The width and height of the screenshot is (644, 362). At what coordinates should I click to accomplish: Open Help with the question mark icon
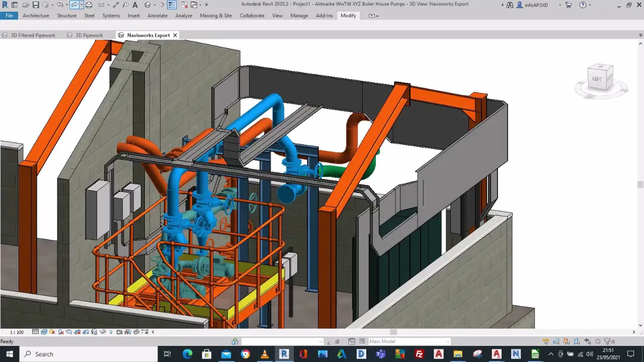point(583,5)
